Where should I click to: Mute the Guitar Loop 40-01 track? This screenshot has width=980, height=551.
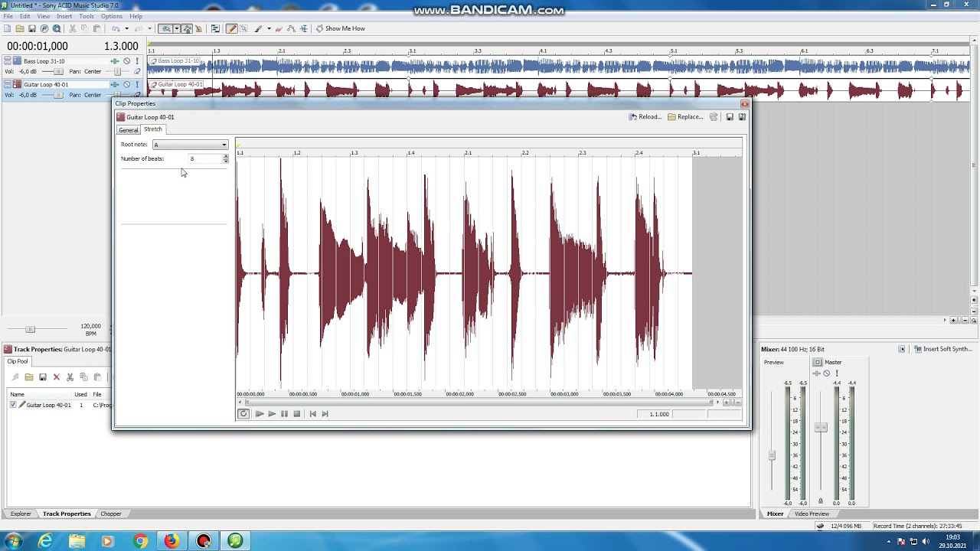click(x=126, y=84)
